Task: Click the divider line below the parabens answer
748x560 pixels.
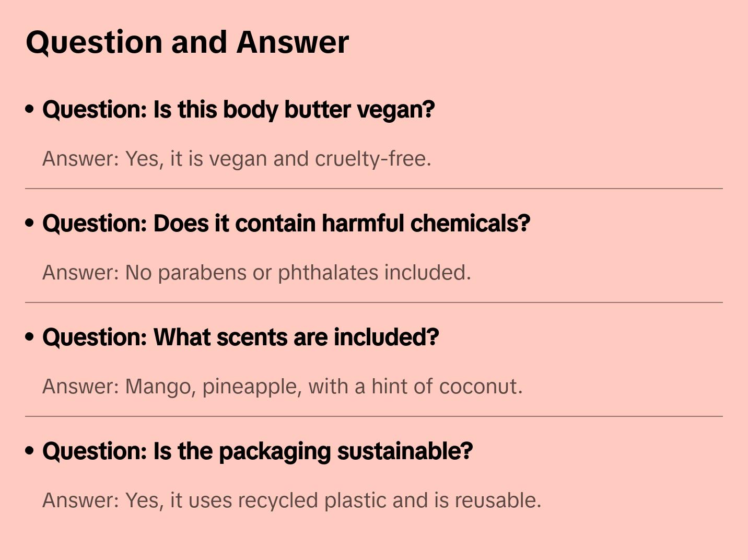Action: coord(374,302)
